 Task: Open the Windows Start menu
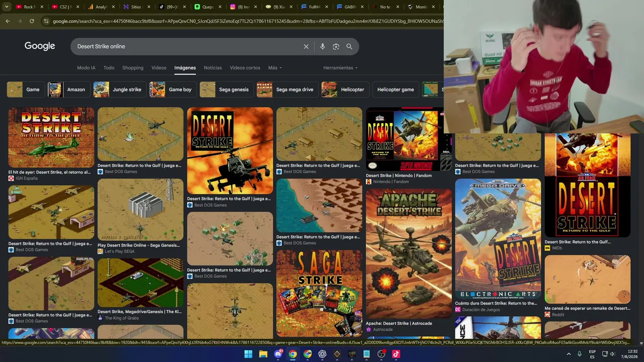tap(249, 354)
